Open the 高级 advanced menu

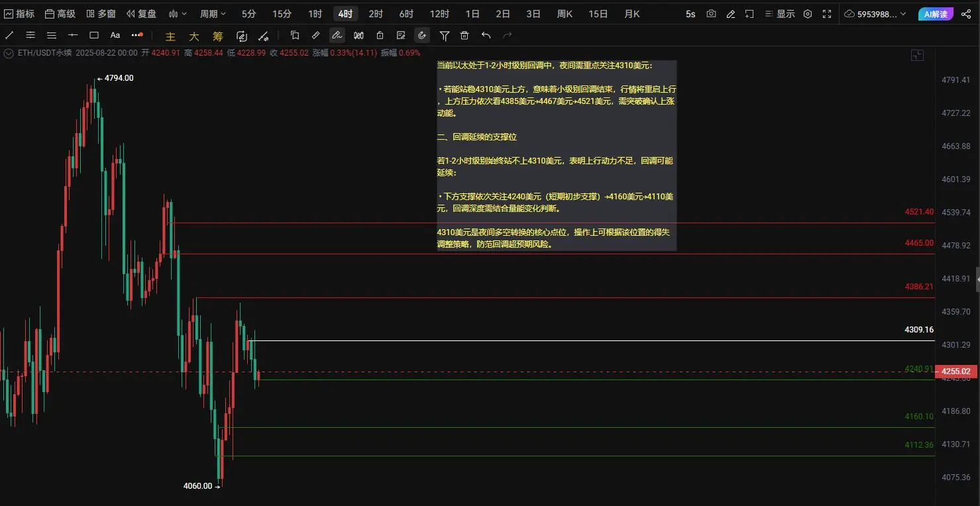(60, 13)
